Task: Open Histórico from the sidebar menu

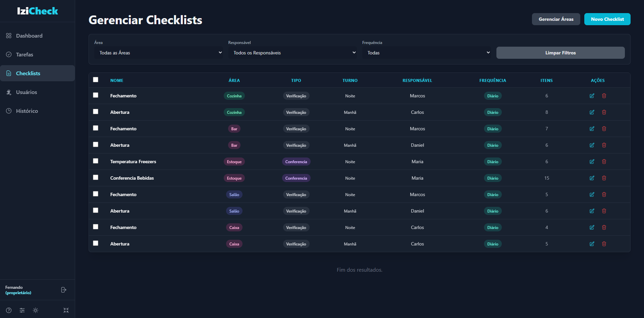Action: [x=27, y=111]
